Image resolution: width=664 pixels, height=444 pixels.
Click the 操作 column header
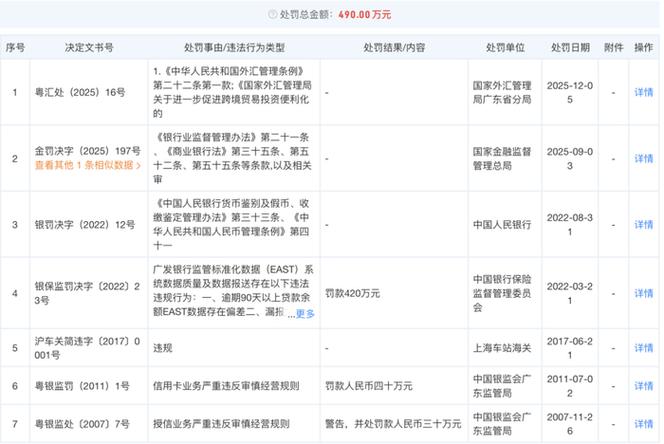(x=643, y=47)
